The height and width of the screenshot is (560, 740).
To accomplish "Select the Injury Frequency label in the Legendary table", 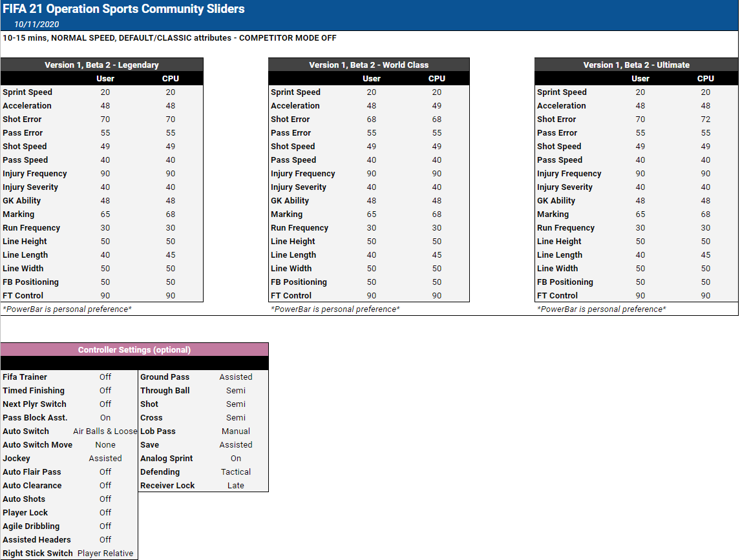I will (x=35, y=173).
